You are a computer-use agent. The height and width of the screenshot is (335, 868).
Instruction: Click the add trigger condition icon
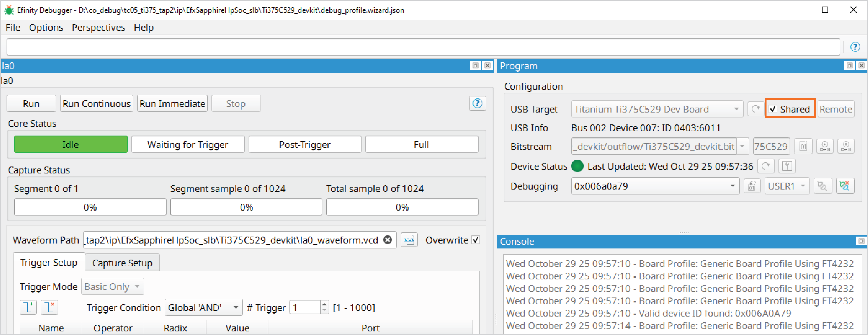[28, 307]
